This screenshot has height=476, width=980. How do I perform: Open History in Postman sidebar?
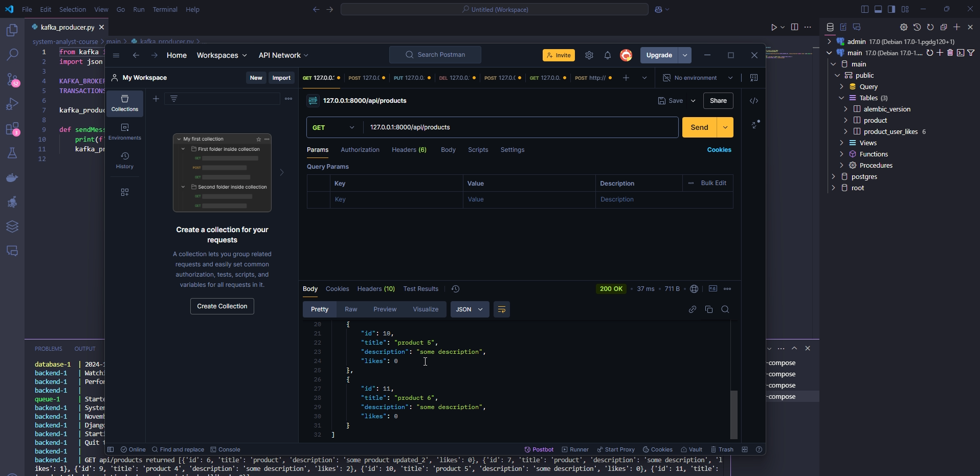tap(125, 160)
